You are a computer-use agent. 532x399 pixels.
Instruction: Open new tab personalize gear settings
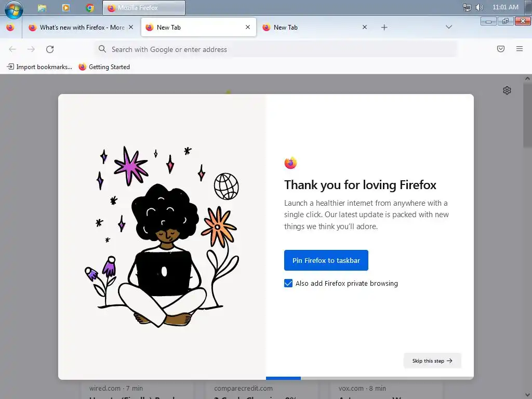point(507,90)
